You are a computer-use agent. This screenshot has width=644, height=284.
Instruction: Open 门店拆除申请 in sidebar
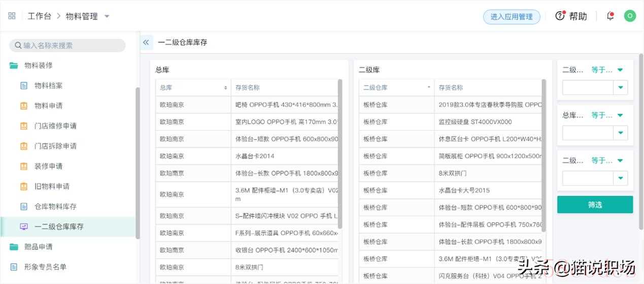[56, 146]
